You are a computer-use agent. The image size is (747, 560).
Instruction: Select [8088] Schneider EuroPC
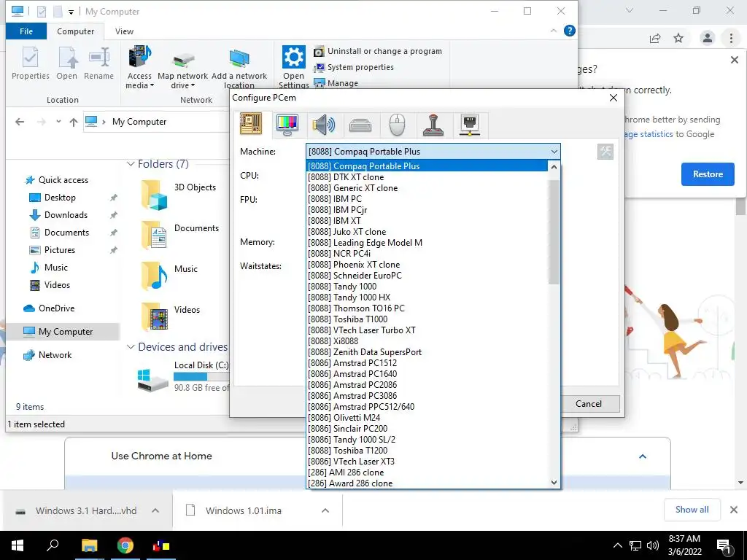coord(427,275)
